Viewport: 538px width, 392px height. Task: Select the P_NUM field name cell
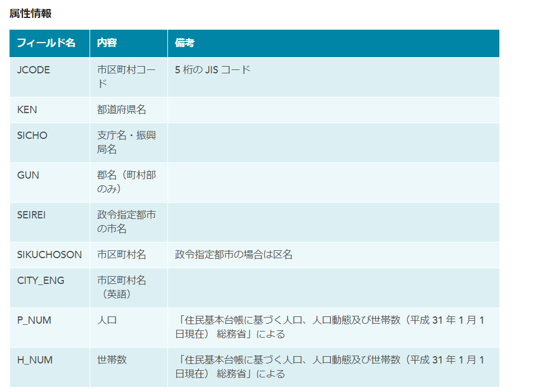[x=50, y=328]
